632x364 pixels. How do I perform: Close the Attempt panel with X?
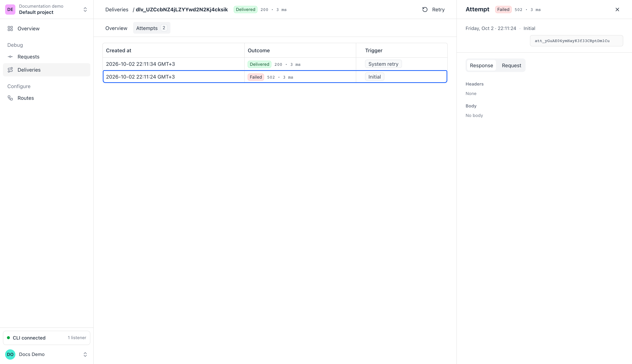pos(617,10)
